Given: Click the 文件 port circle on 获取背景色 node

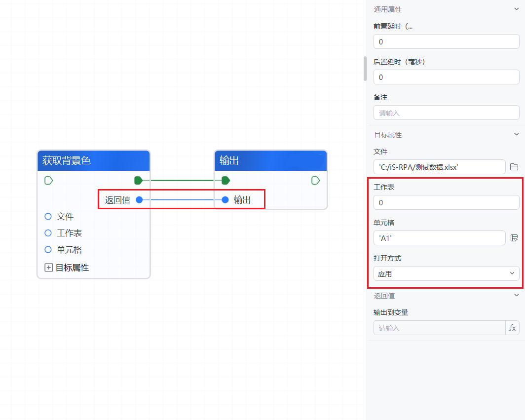Looking at the screenshot, I should click(48, 217).
